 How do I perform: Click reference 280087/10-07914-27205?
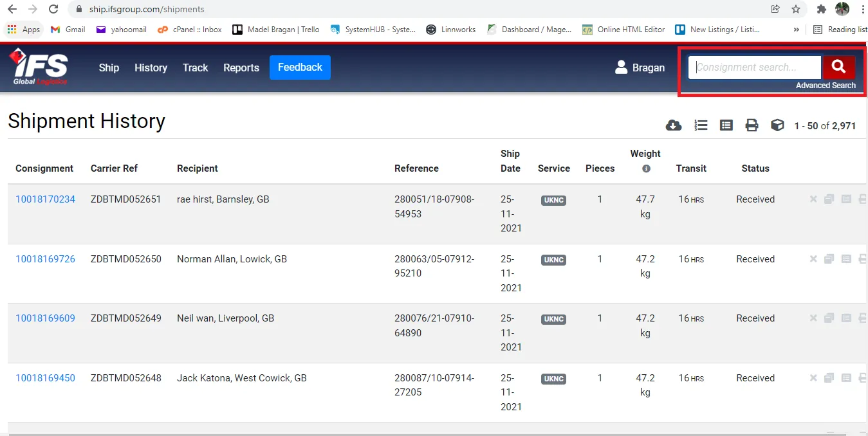[x=434, y=385]
